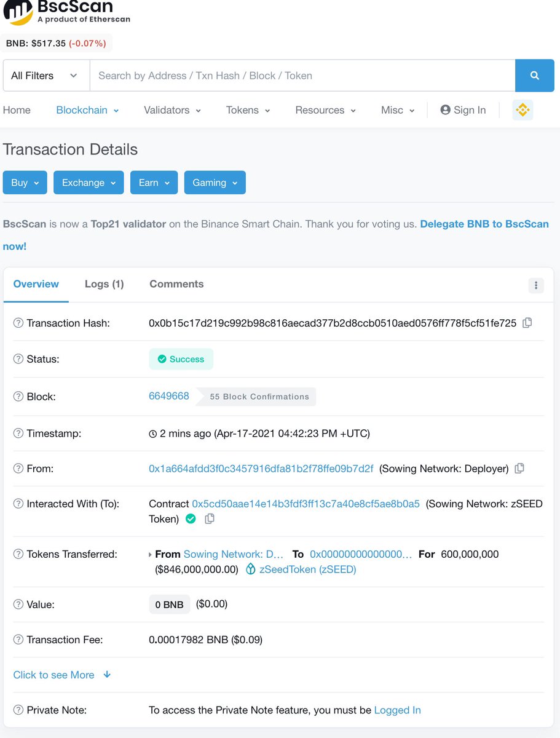Expand the Validators menu

[172, 110]
